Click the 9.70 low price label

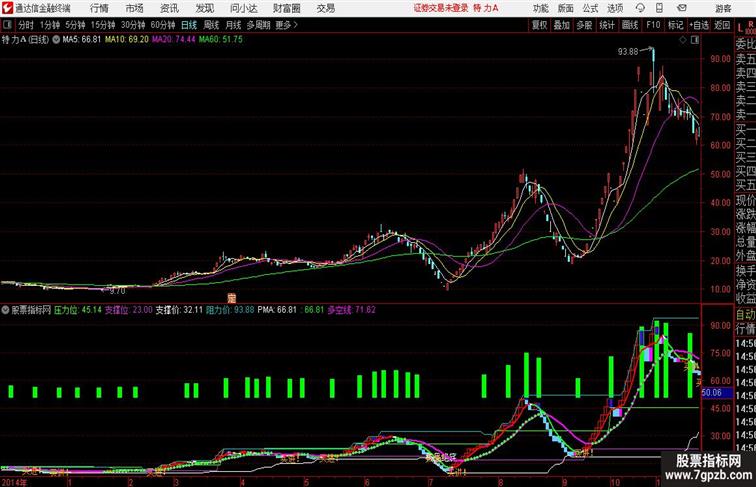pyautogui.click(x=117, y=291)
